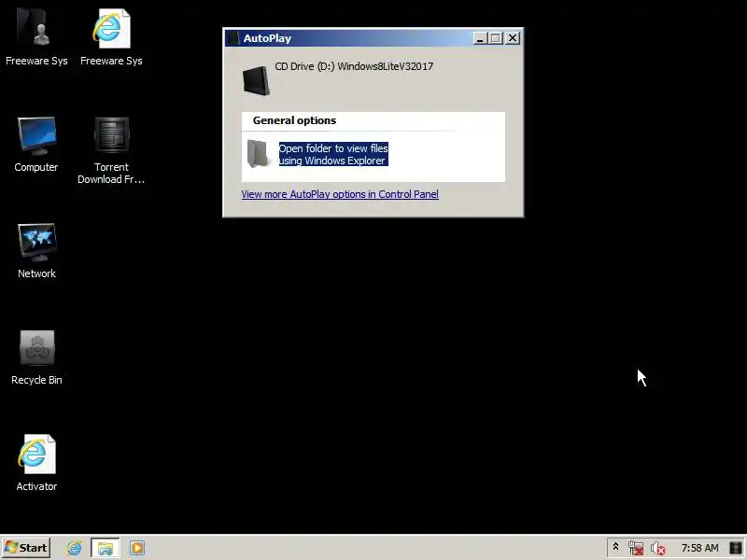Show hidden icons in system tray
This screenshot has height=560, width=747.
click(615, 548)
